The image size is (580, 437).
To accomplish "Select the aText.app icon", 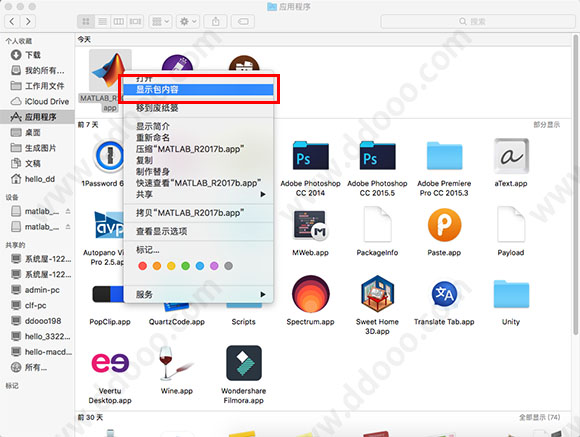I will (511, 156).
